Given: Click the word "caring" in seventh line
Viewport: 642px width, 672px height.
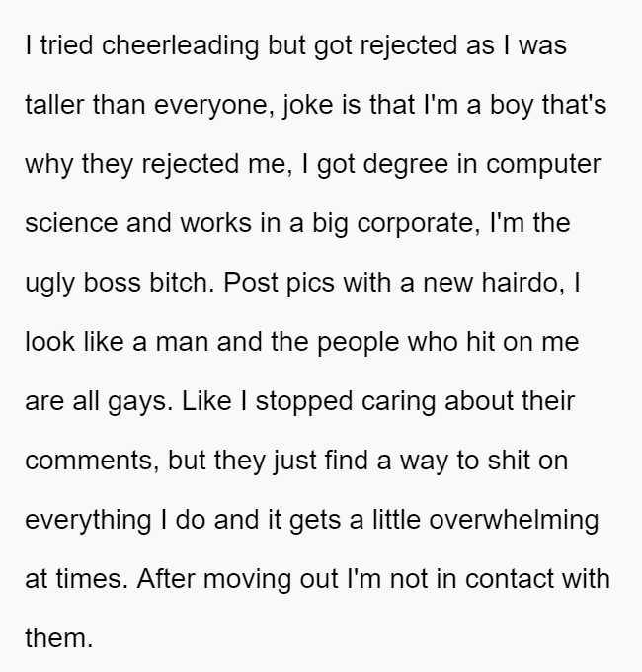Looking at the screenshot, I should coord(398,402).
